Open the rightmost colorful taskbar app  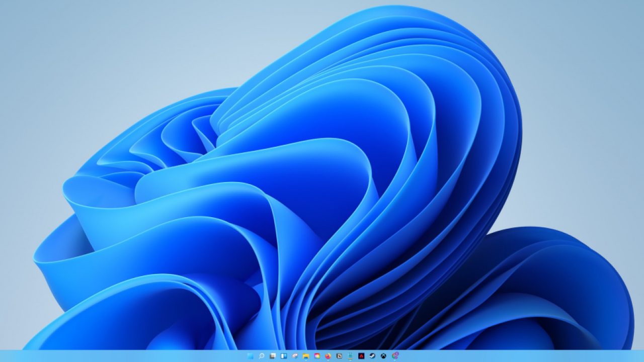click(395, 355)
